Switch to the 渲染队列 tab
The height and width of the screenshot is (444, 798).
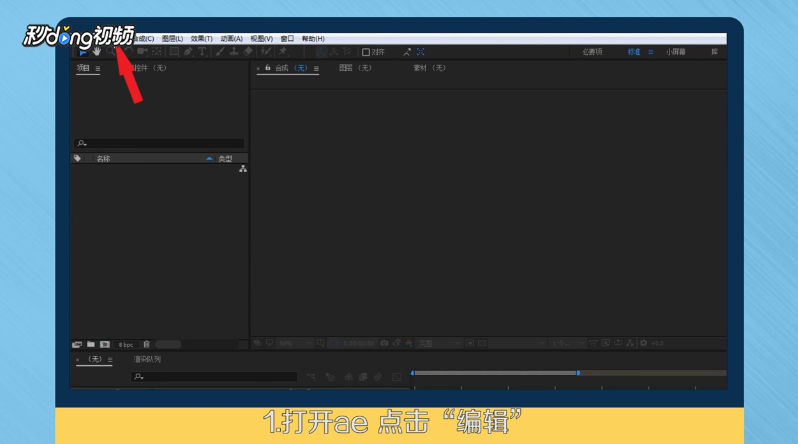[x=147, y=359]
